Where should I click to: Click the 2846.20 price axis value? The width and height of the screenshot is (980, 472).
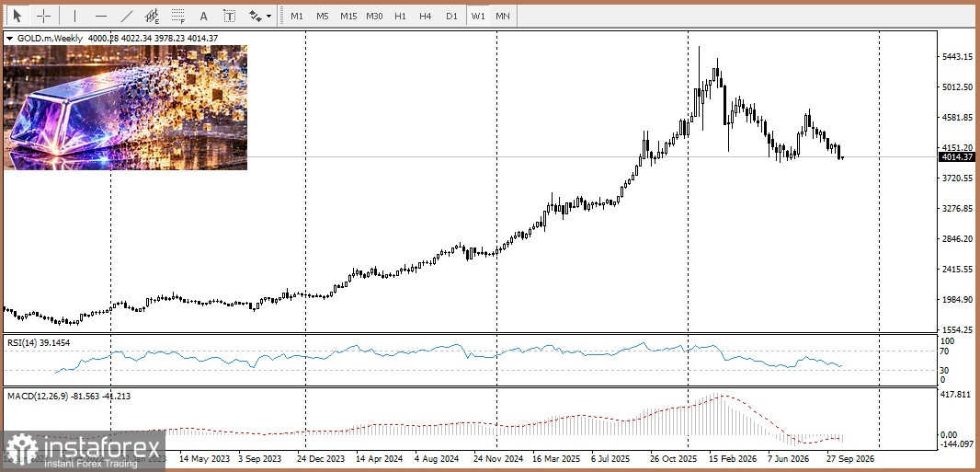957,239
